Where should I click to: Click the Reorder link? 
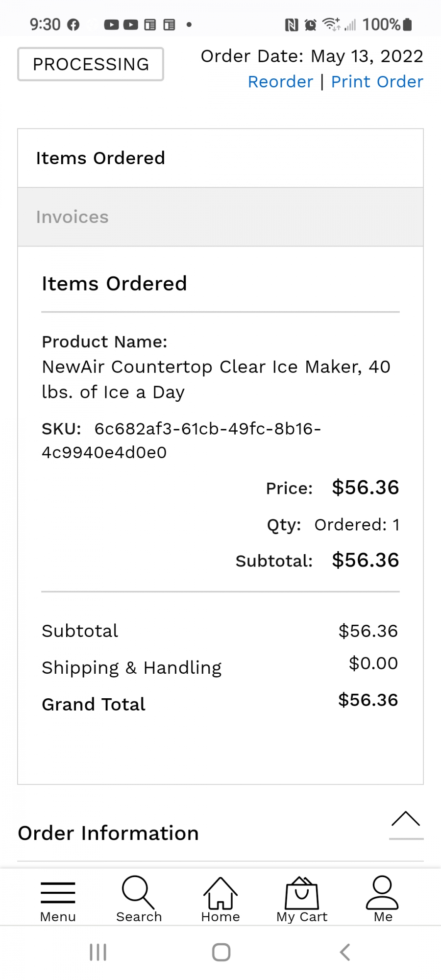pos(280,82)
